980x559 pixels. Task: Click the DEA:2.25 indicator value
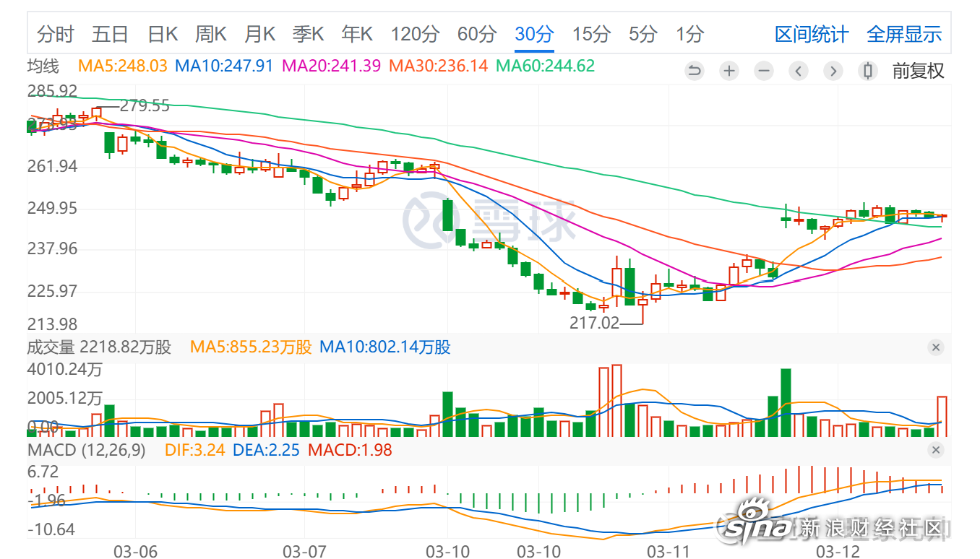coord(266,451)
